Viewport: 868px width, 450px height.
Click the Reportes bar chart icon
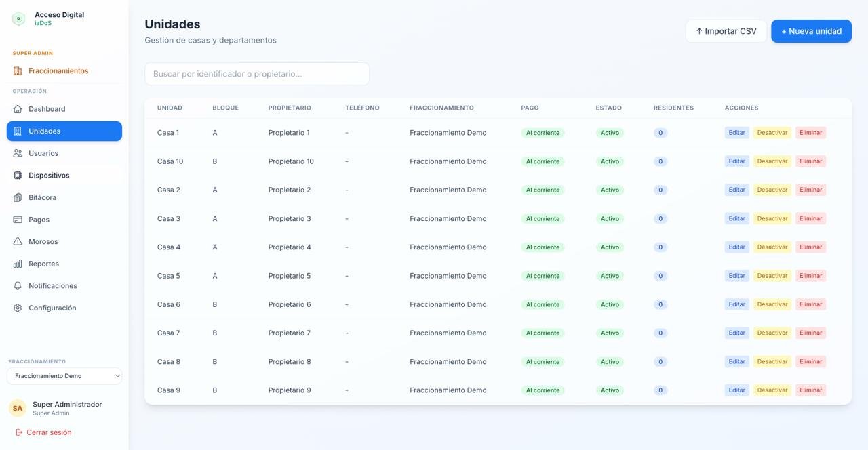pyautogui.click(x=18, y=264)
